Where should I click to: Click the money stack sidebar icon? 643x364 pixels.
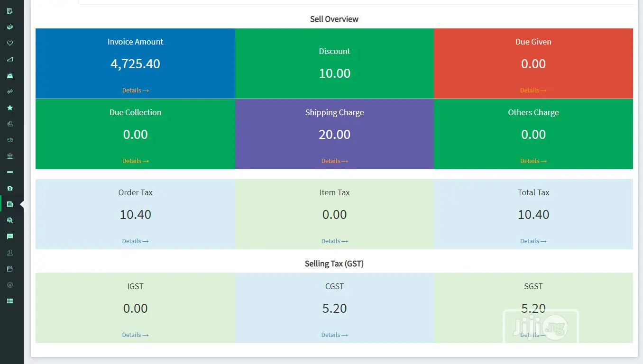tap(10, 27)
